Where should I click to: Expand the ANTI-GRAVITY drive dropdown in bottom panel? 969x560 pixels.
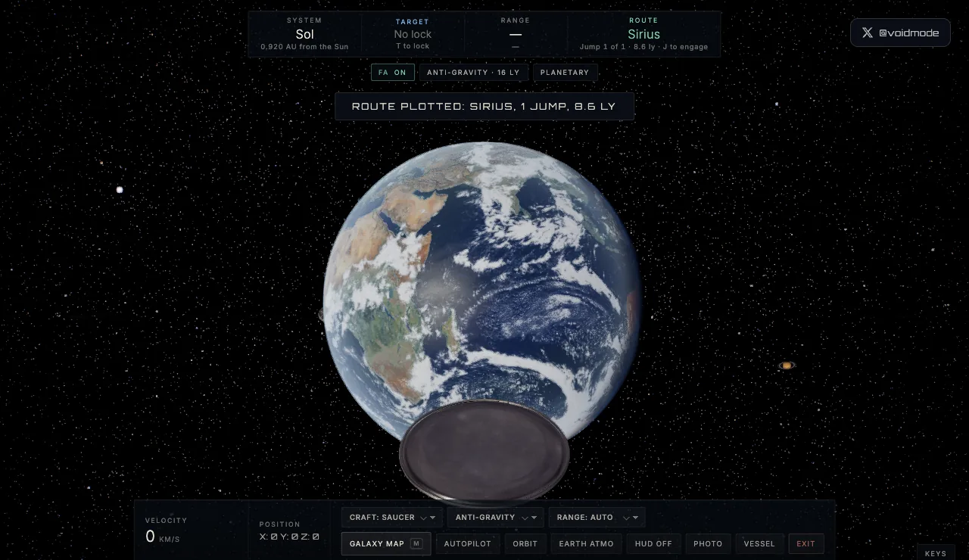point(495,518)
